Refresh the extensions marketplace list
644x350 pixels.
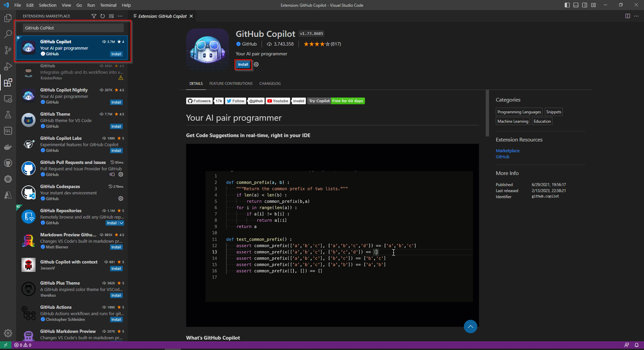[103, 16]
